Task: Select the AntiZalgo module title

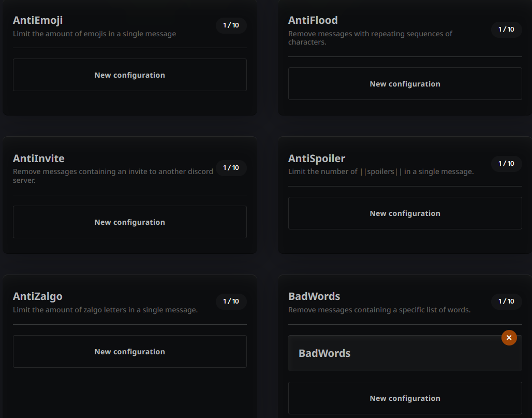Action: [x=38, y=296]
